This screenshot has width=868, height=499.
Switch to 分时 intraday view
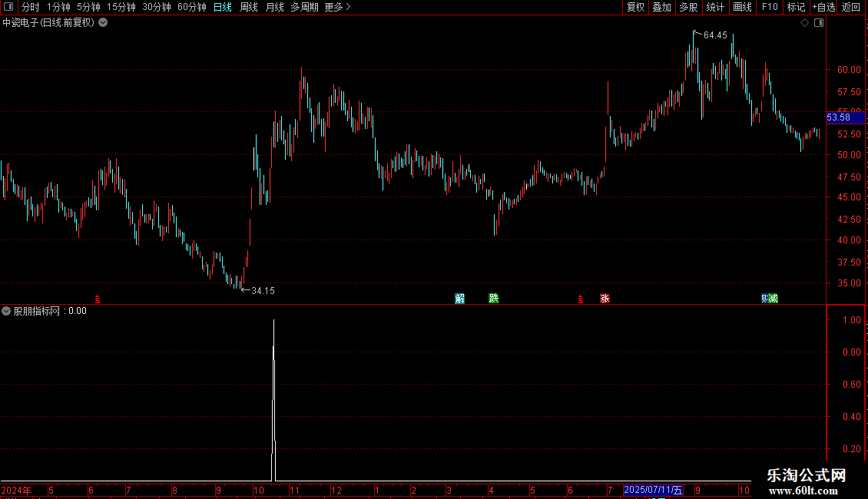click(31, 7)
